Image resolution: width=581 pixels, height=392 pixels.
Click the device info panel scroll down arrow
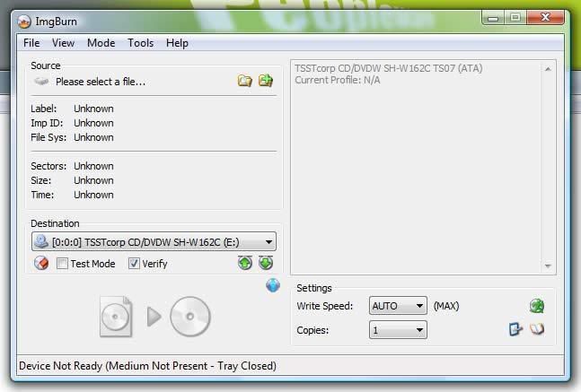pyautogui.click(x=548, y=266)
